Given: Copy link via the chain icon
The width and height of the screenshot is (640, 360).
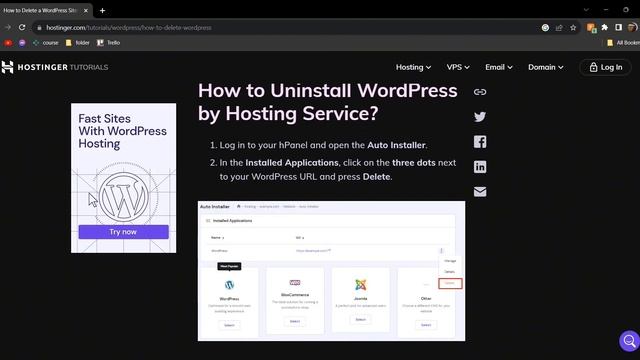Looking at the screenshot, I should [x=480, y=92].
